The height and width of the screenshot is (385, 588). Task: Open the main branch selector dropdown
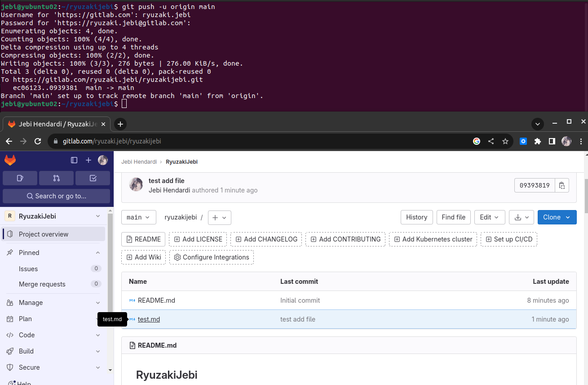139,217
